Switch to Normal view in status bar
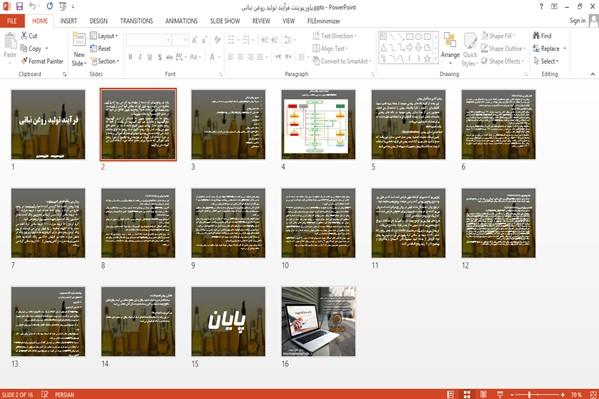 (x=451, y=394)
